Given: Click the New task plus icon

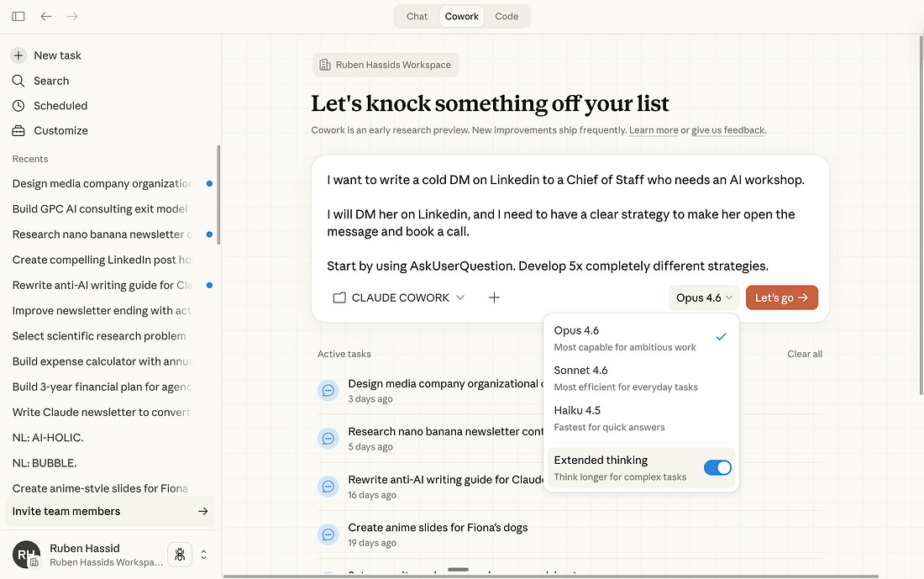Looking at the screenshot, I should pyautogui.click(x=18, y=55).
